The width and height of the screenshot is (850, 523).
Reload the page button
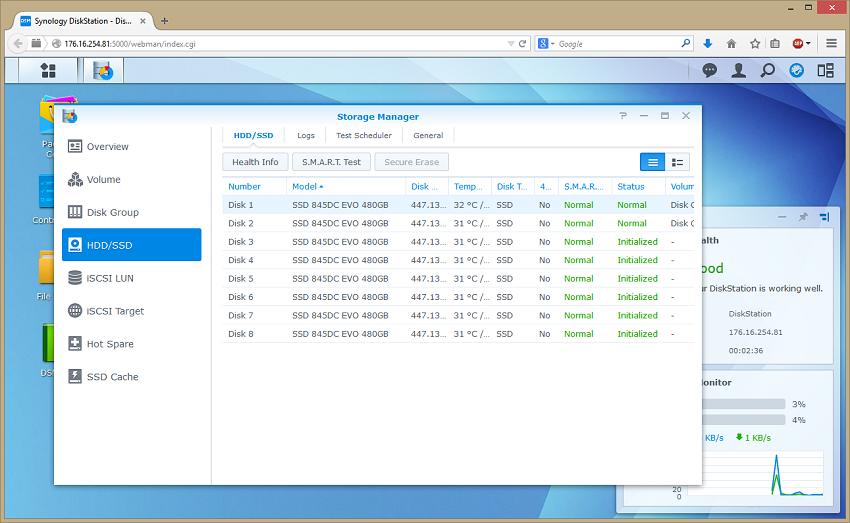point(523,44)
